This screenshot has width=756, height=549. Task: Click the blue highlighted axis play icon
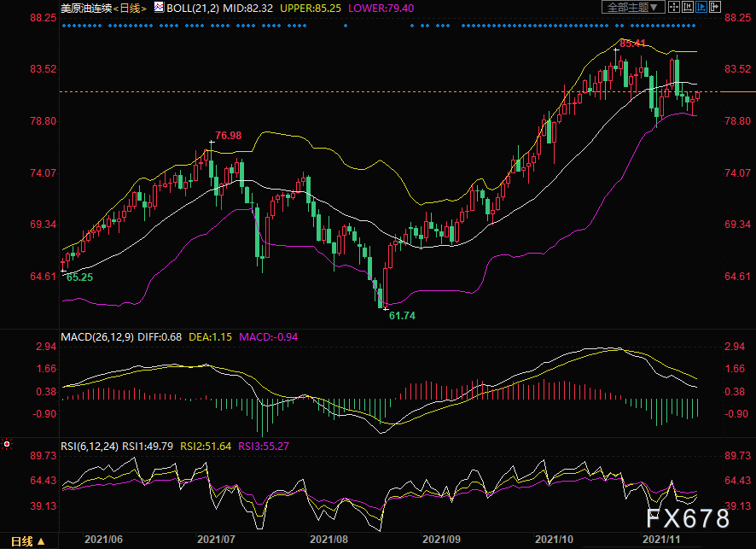[701, 7]
